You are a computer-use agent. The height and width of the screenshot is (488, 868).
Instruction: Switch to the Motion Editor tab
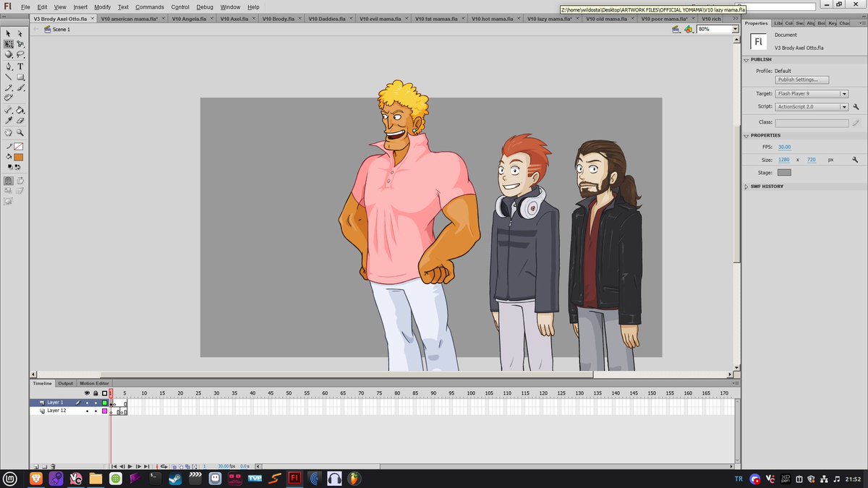[94, 383]
